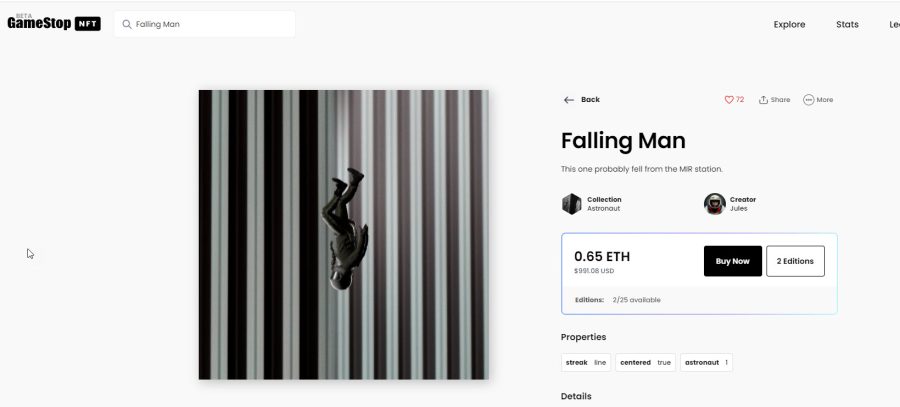Click Buy Now button

733,261
